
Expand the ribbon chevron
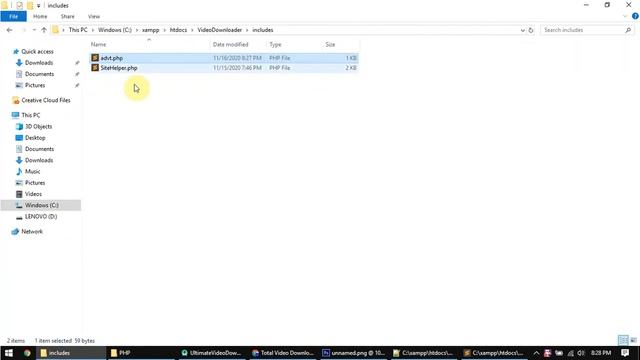pyautogui.click(x=625, y=16)
